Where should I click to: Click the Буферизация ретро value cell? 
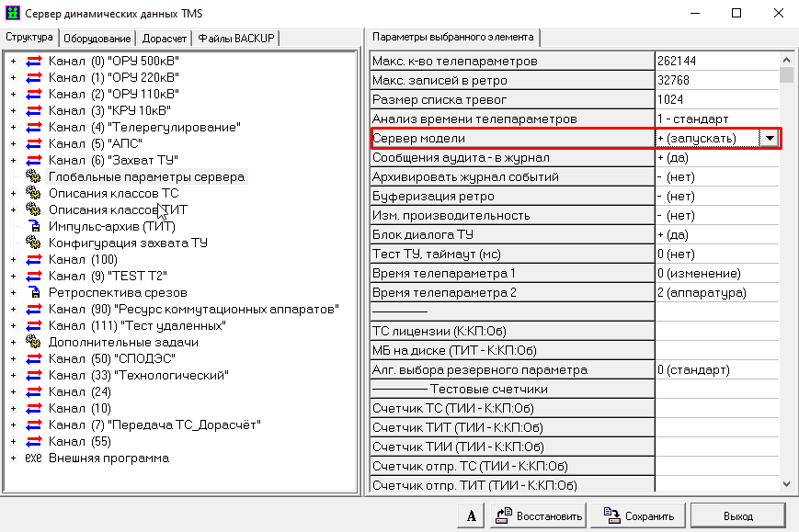pos(715,196)
